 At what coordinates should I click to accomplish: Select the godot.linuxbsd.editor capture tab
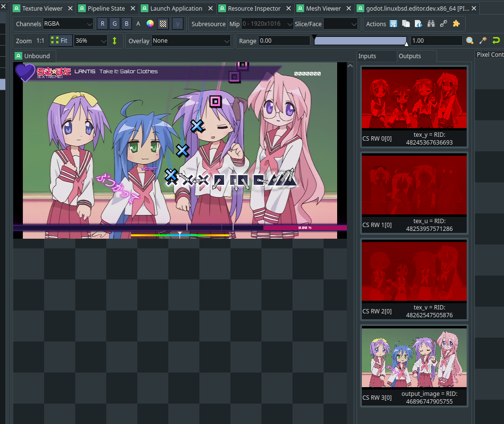click(x=417, y=8)
